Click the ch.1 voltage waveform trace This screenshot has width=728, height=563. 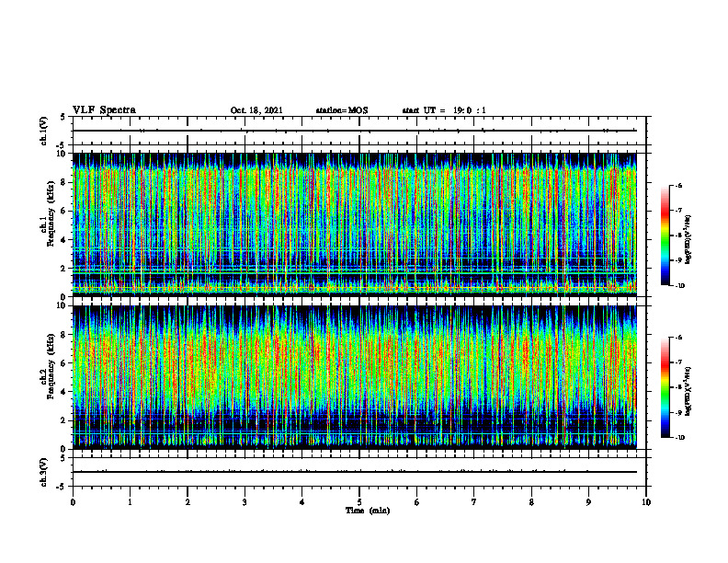coord(354,131)
